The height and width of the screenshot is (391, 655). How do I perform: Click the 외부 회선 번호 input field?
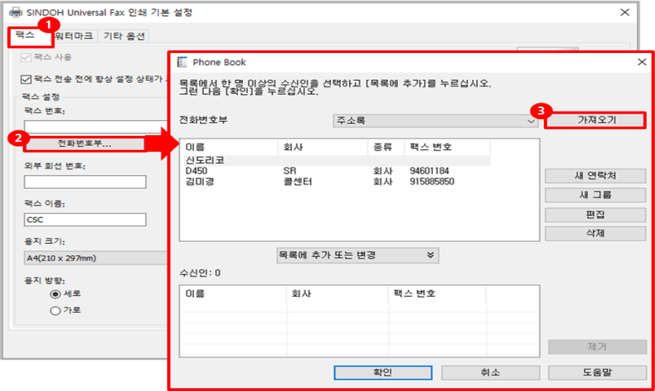pos(85,182)
